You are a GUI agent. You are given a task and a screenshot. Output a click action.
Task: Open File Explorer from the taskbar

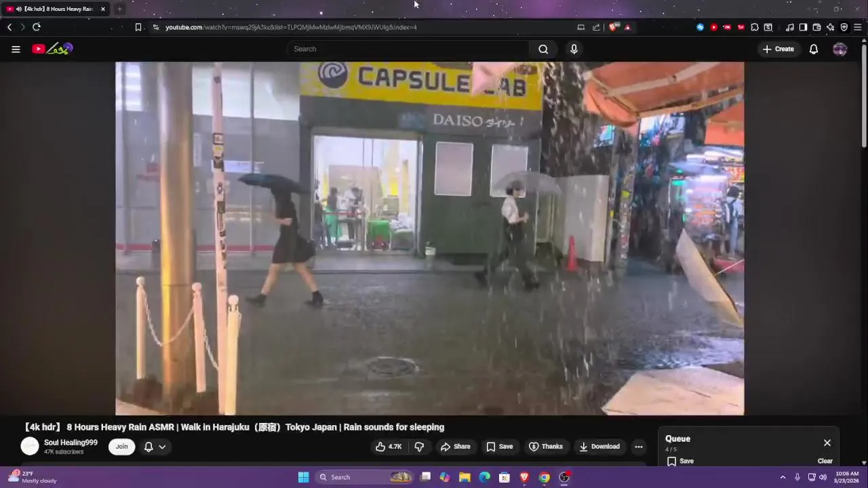(x=465, y=477)
